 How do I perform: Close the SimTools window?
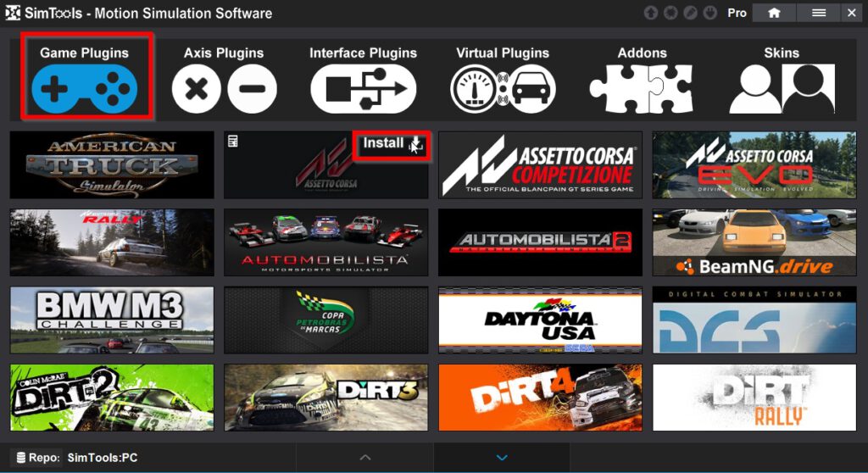(851, 13)
